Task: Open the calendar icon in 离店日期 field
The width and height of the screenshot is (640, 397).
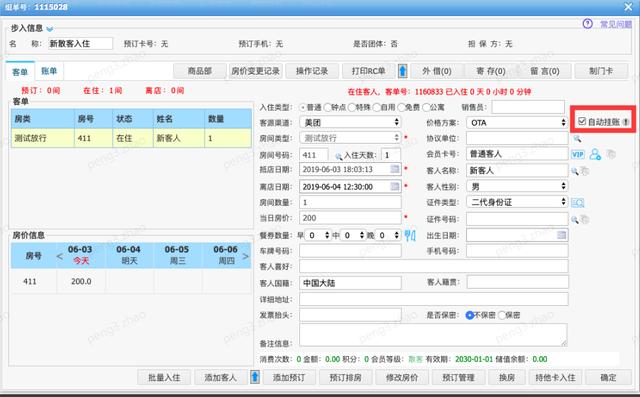Action: coord(395,186)
